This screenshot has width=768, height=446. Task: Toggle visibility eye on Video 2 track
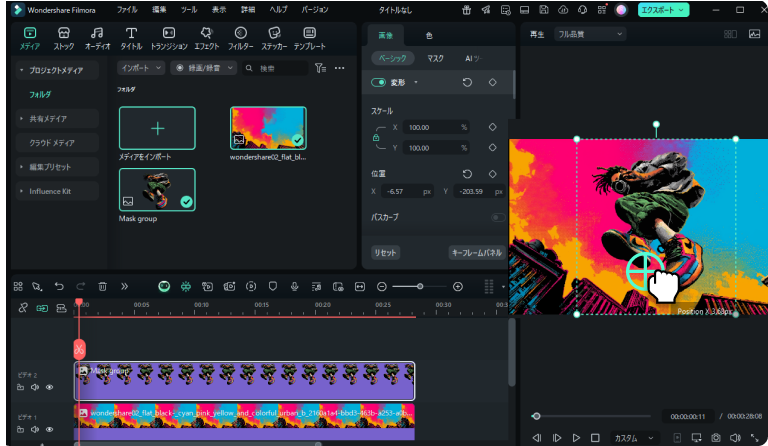pyautogui.click(x=49, y=387)
